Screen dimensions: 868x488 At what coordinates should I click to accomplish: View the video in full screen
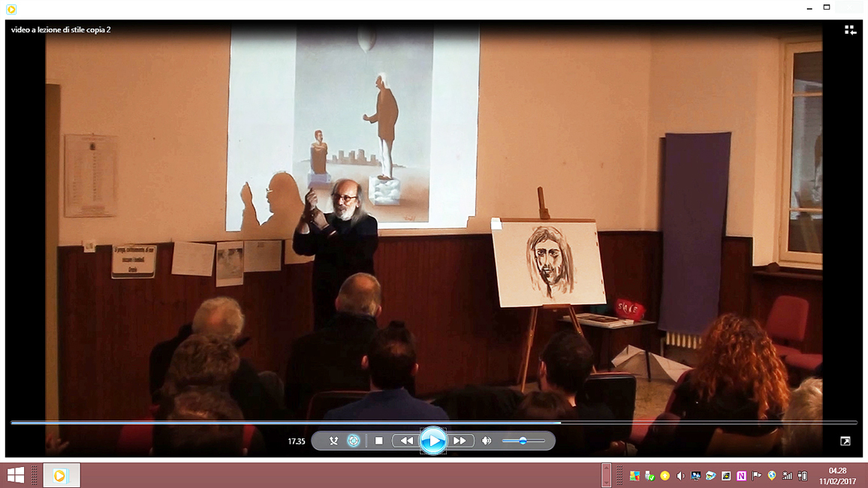click(845, 441)
